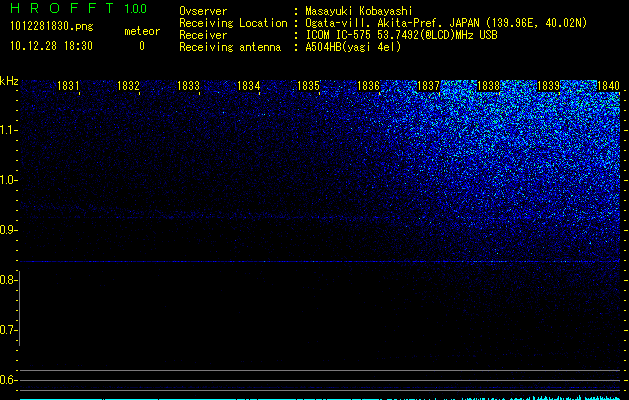The image size is (629, 400).
Task: Click the 0.7 kHz frequency label
Action: (x=7, y=330)
